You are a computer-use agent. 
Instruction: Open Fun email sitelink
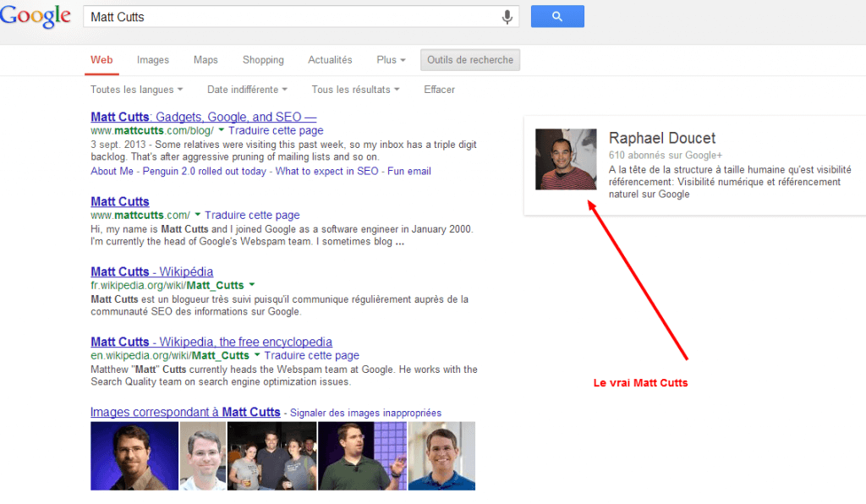coord(409,171)
